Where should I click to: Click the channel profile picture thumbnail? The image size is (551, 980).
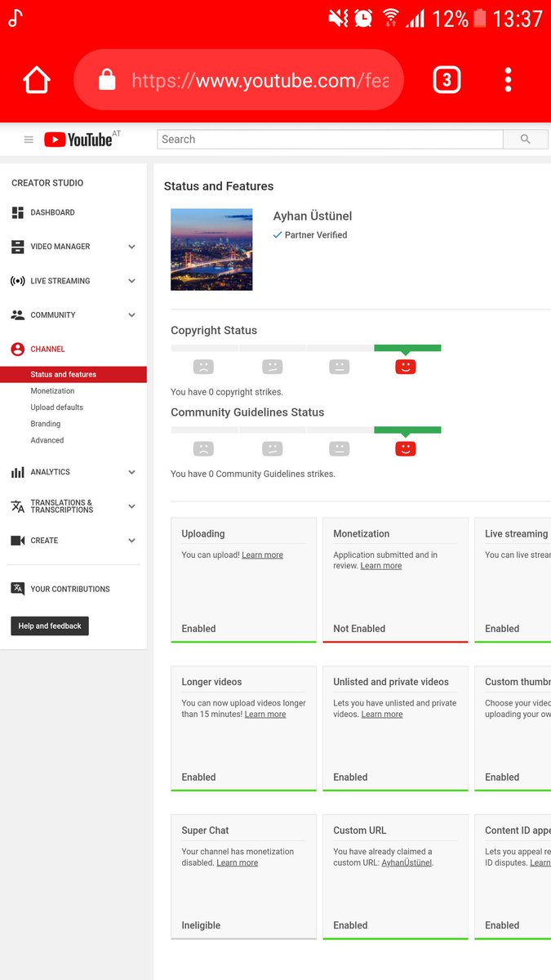(211, 249)
